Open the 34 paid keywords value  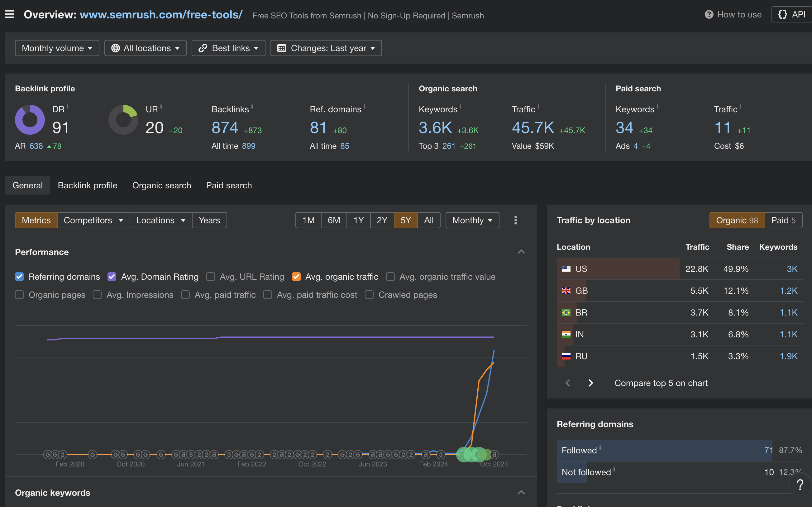[624, 128]
